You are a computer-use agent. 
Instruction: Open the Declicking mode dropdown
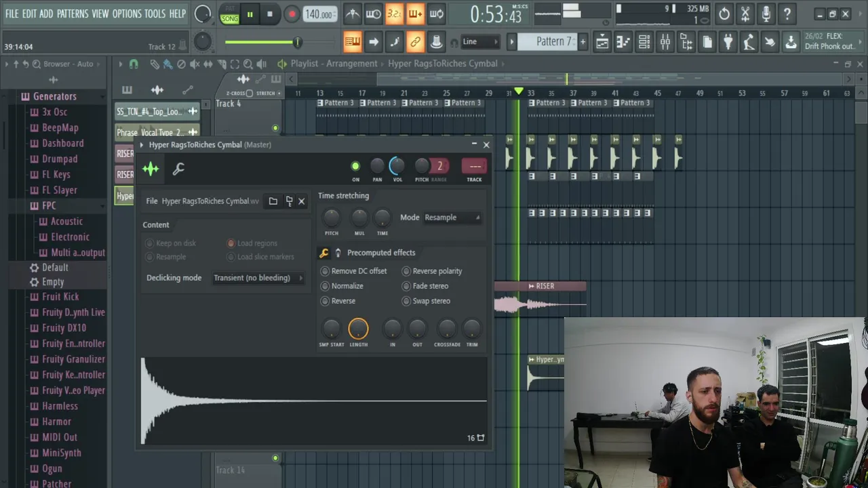(x=258, y=278)
